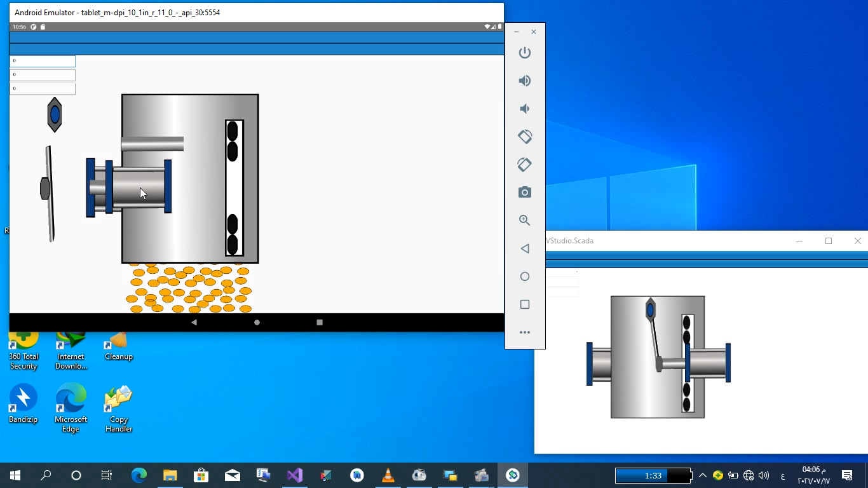The height and width of the screenshot is (488, 868).
Task: Open the Copy Handler desktop shortcut
Action: pyautogui.click(x=119, y=409)
